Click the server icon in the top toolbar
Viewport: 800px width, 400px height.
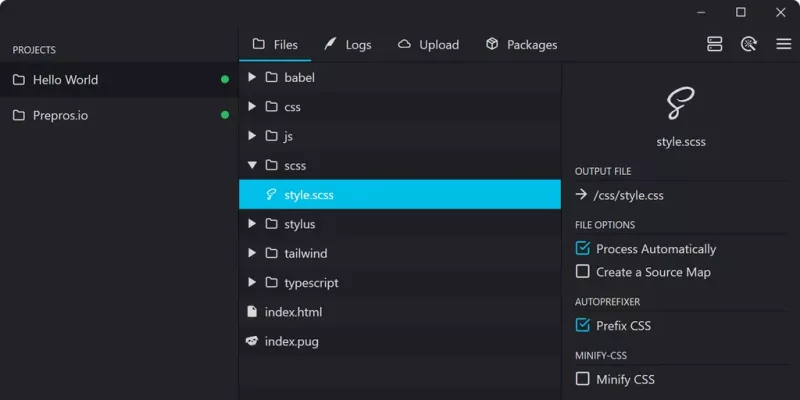(714, 44)
